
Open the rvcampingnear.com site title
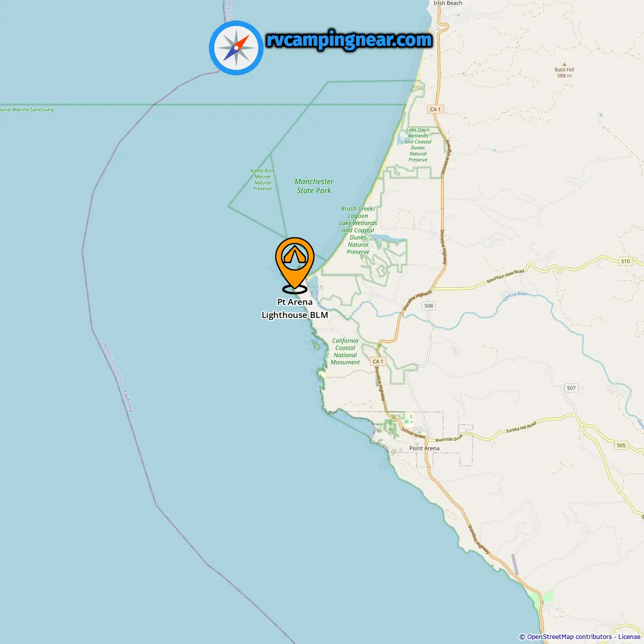(349, 40)
